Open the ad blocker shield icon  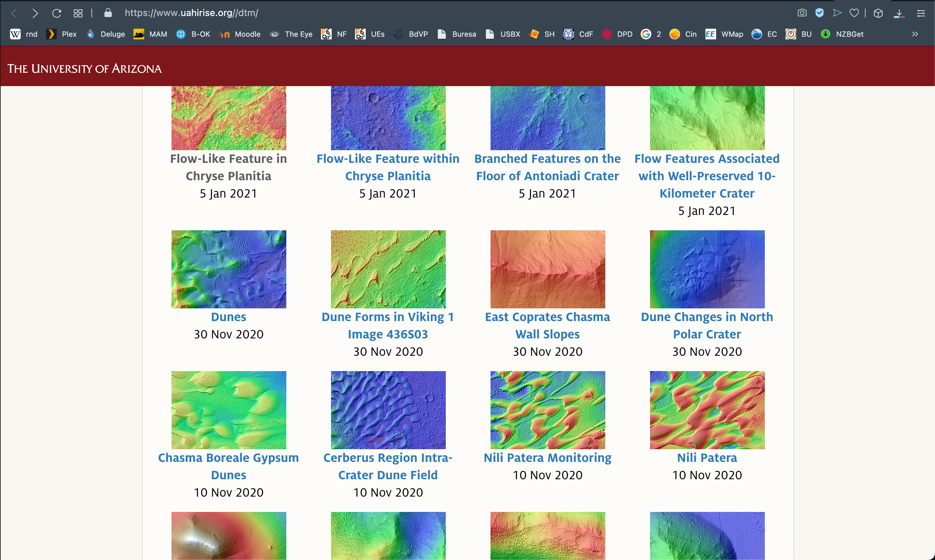point(819,13)
